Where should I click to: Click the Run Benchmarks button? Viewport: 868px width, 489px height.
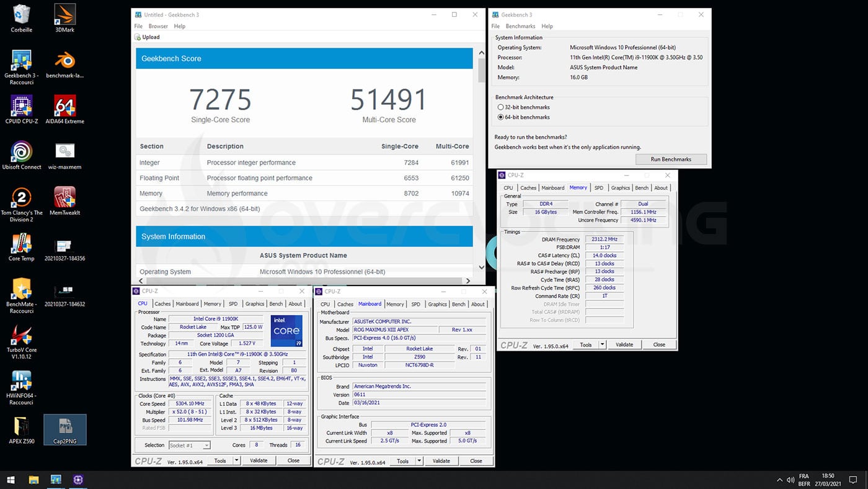click(x=671, y=159)
